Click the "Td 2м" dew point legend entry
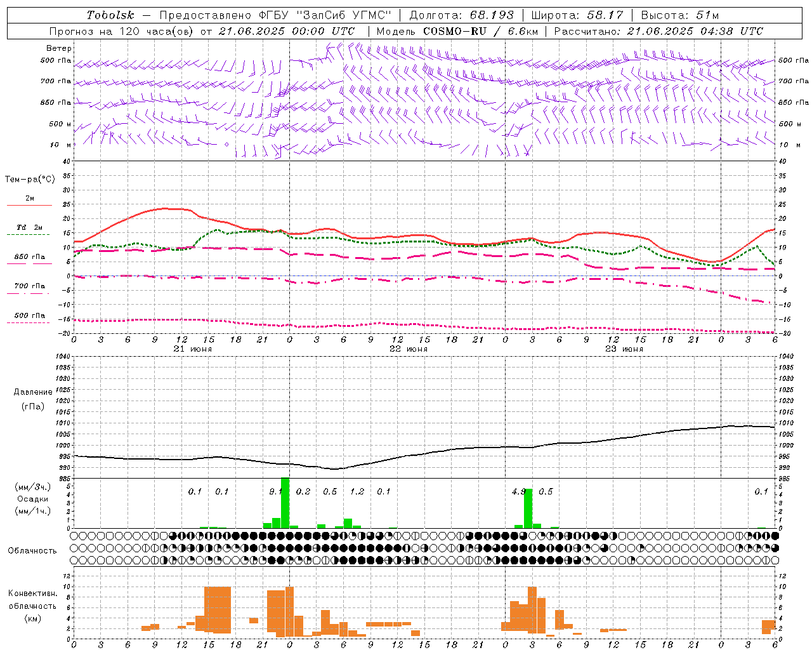 29,227
